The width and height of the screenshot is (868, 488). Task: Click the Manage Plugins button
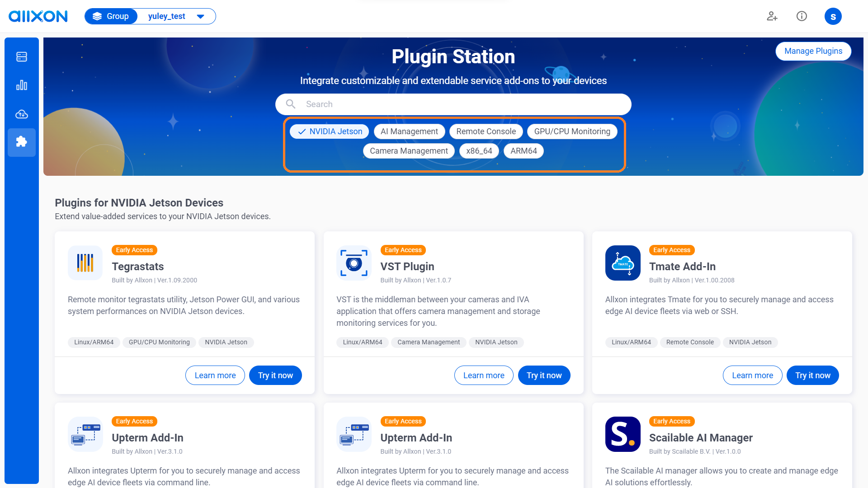click(x=813, y=51)
